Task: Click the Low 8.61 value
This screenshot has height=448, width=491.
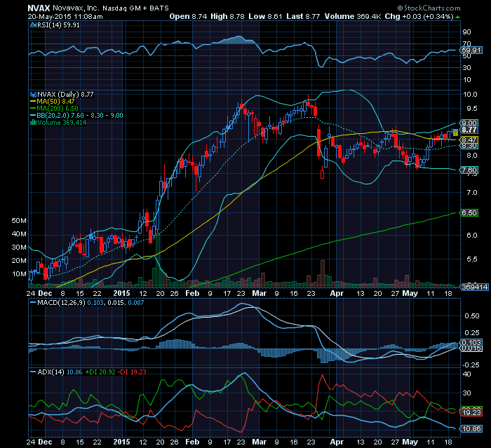Action: 265,17
